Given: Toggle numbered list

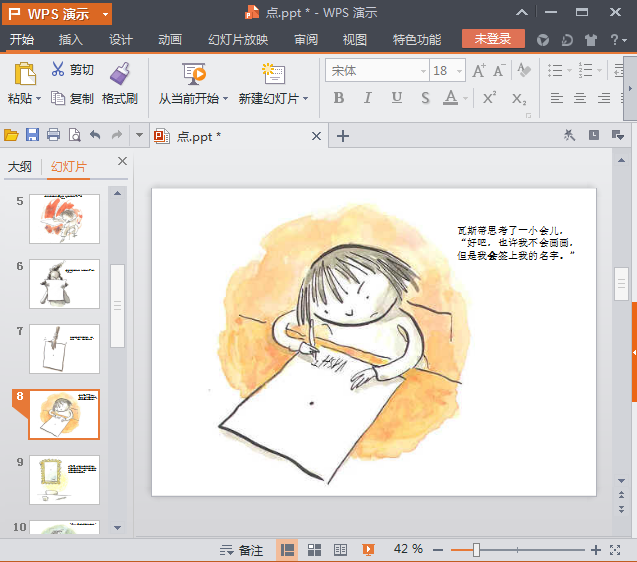Looking at the screenshot, I should click(x=585, y=70).
